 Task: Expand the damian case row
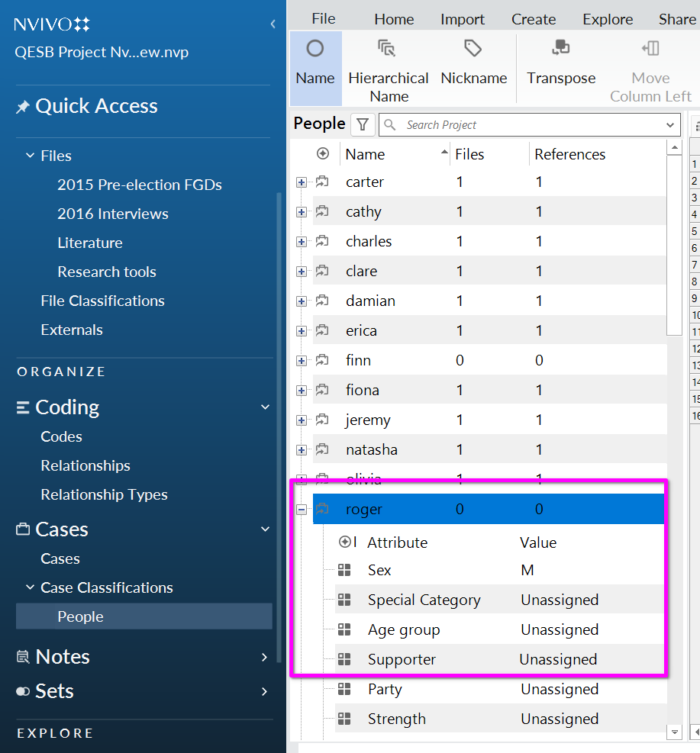302,301
